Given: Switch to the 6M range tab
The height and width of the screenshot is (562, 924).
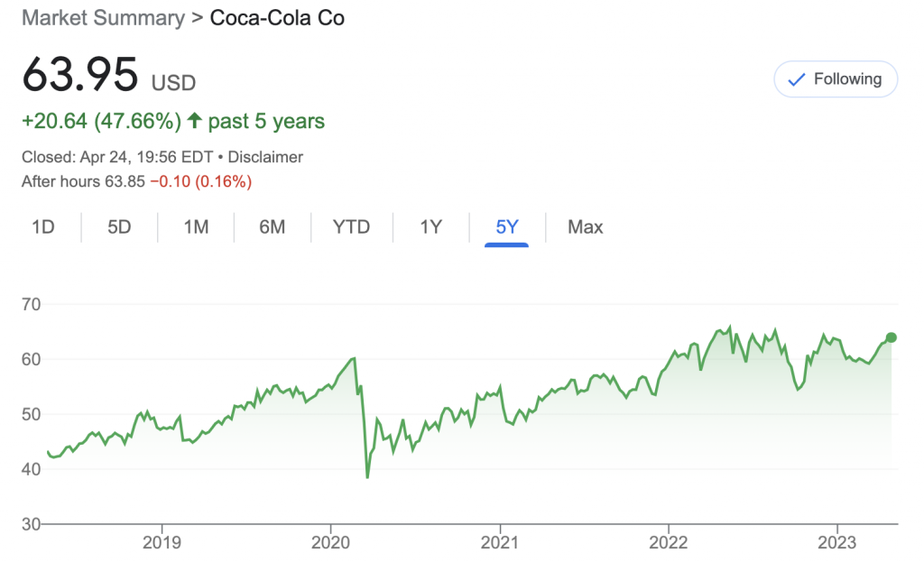Looking at the screenshot, I should coord(272,226).
